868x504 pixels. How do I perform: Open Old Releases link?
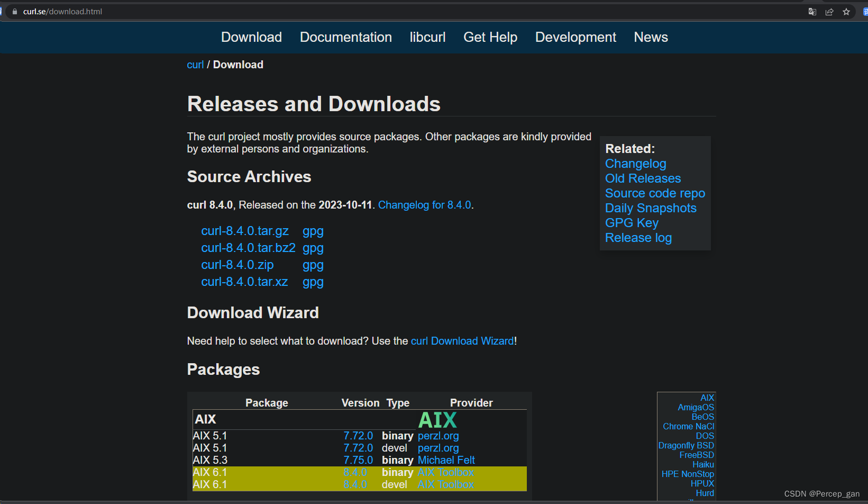(643, 178)
